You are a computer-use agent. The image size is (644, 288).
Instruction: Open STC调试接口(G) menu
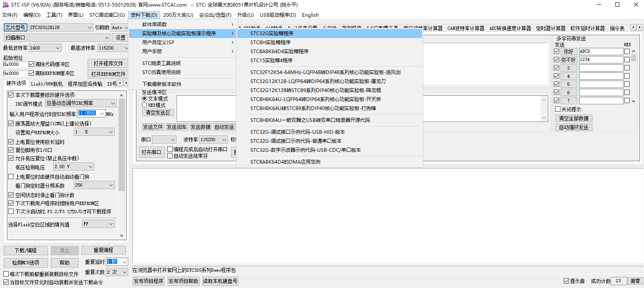coord(107,15)
